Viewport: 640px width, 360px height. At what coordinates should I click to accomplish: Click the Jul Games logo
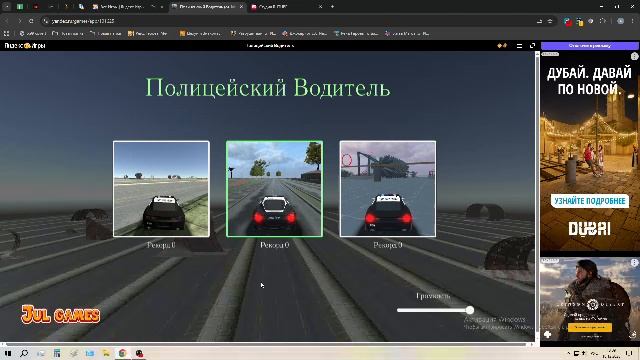click(x=60, y=314)
